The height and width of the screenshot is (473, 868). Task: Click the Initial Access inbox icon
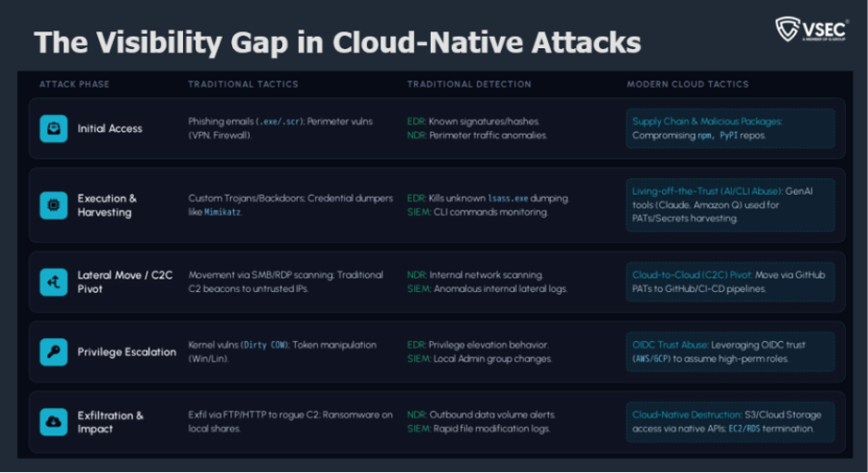[54, 128]
